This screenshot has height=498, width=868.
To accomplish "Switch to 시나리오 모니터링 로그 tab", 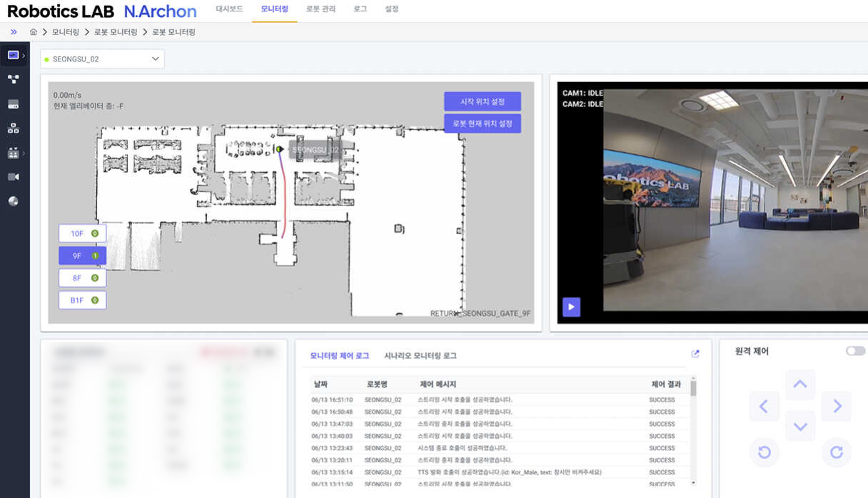I will pos(420,355).
